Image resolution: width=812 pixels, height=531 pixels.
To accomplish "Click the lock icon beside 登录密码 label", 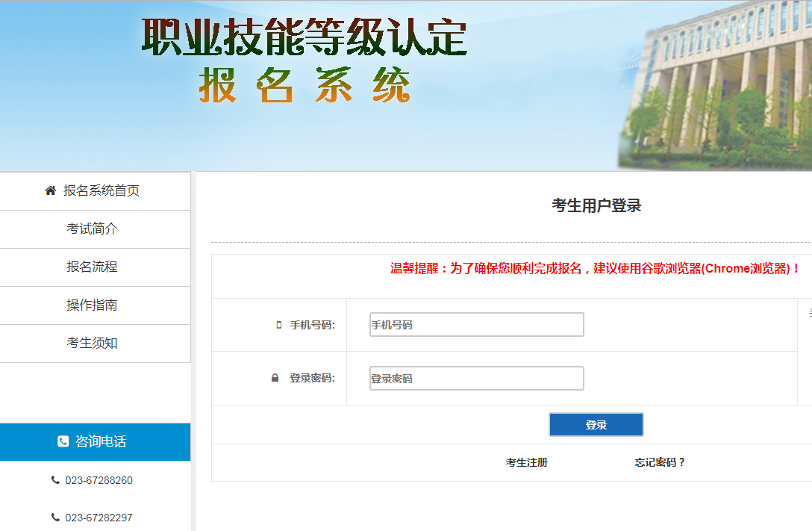I will pos(275,379).
